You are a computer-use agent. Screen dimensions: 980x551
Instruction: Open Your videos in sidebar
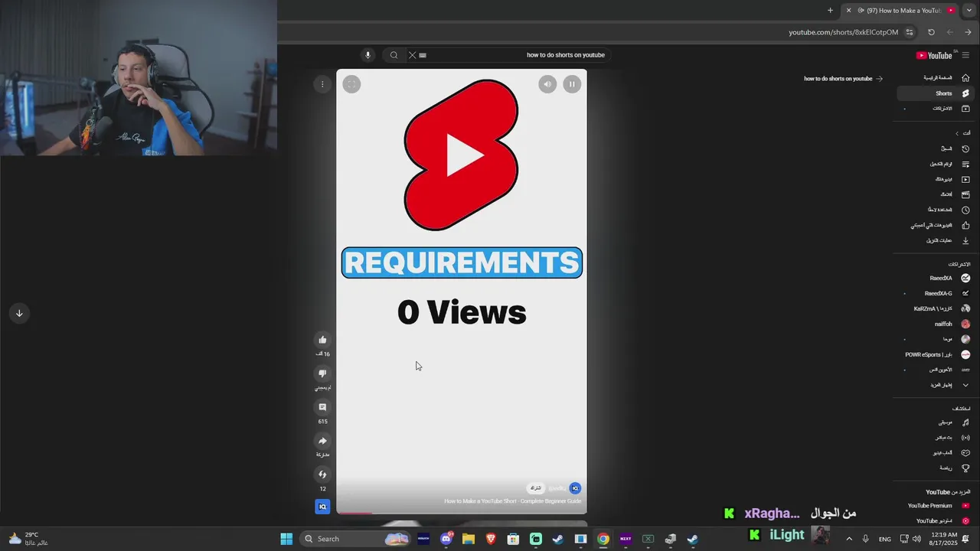pyautogui.click(x=935, y=179)
